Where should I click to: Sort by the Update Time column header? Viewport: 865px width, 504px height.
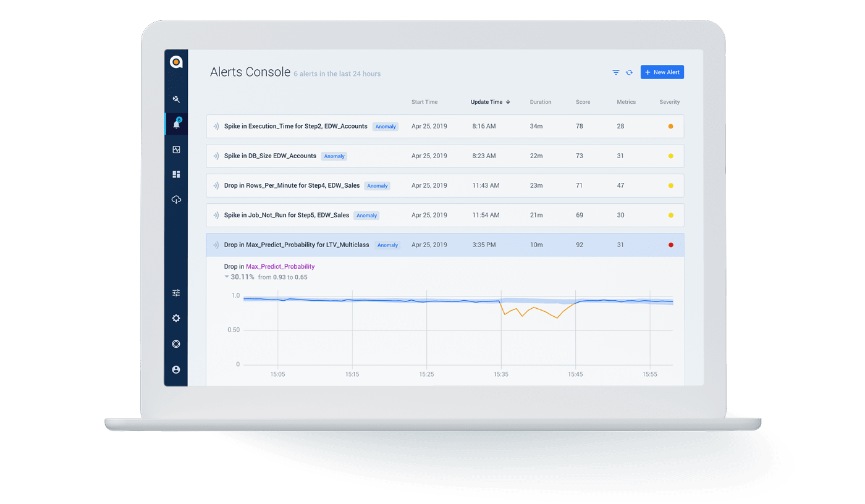point(490,102)
